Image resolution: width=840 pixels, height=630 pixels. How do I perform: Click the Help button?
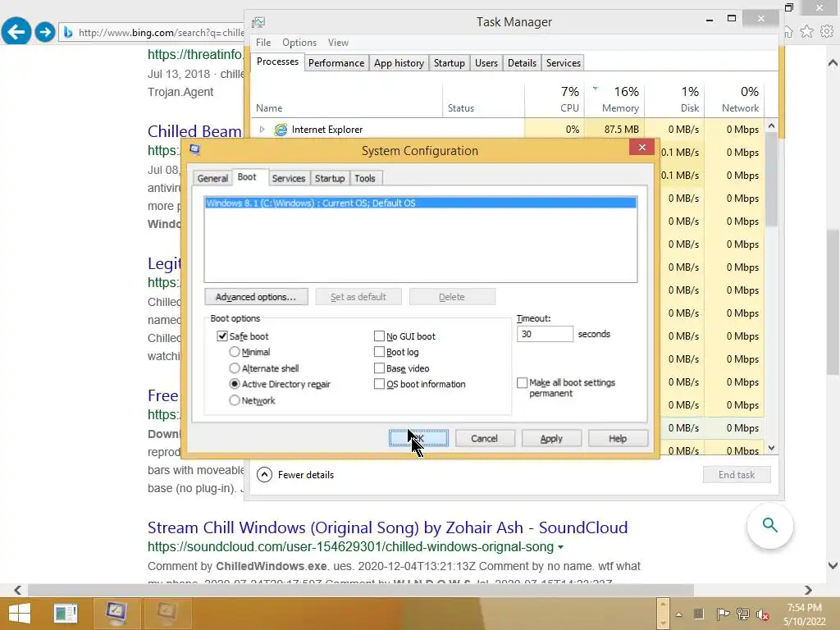tap(618, 438)
